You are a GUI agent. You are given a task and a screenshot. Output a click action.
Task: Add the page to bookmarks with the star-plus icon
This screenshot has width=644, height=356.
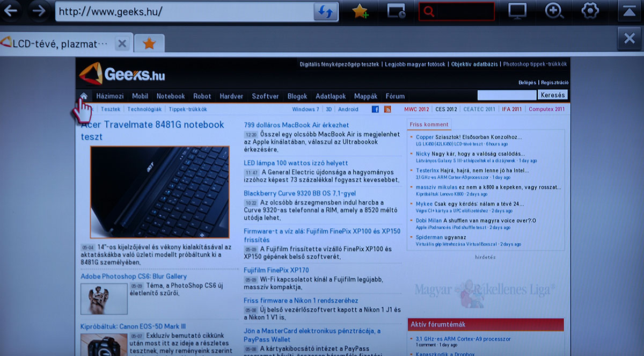tap(360, 12)
